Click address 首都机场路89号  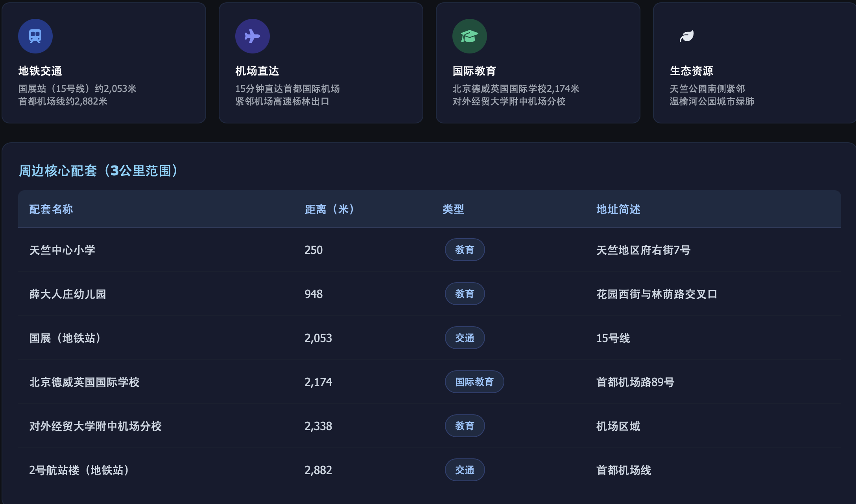[x=635, y=382]
